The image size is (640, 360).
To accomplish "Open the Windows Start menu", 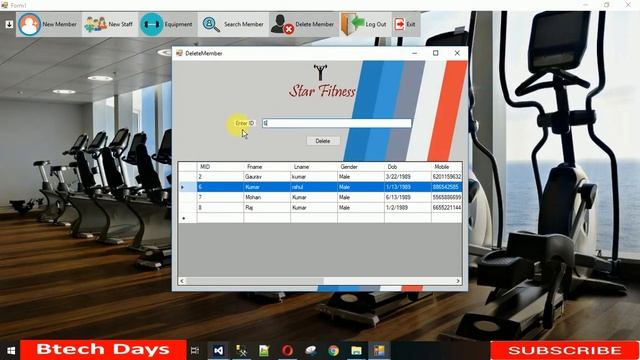I will tap(11, 351).
